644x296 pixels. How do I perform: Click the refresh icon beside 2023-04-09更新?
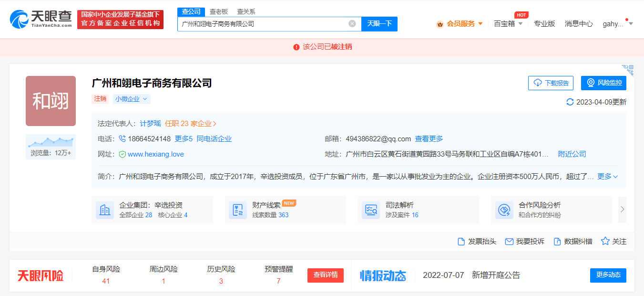point(570,102)
